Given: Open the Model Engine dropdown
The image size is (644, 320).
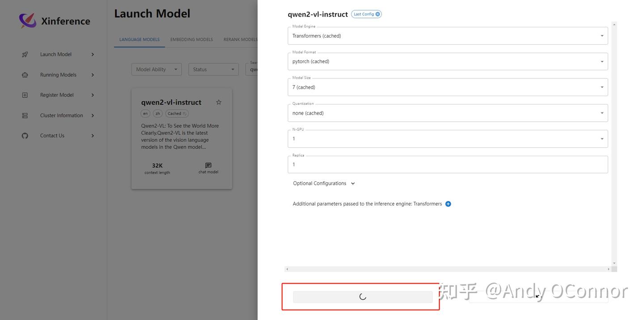Looking at the screenshot, I should (602, 35).
